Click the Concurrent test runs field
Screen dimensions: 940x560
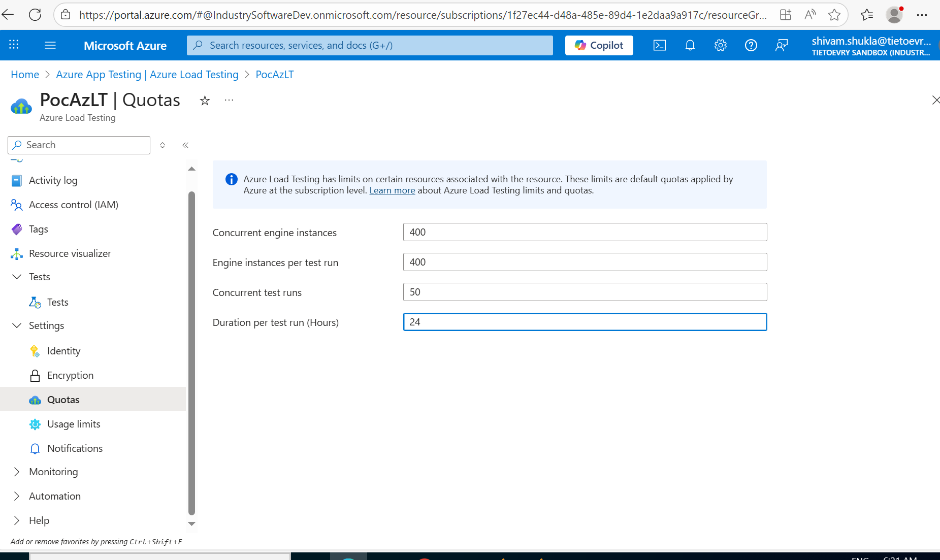pyautogui.click(x=585, y=292)
